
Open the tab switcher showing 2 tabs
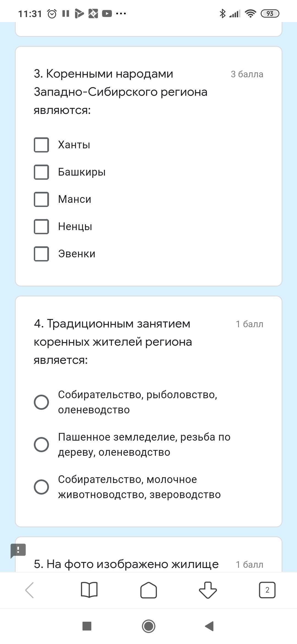tap(267, 590)
